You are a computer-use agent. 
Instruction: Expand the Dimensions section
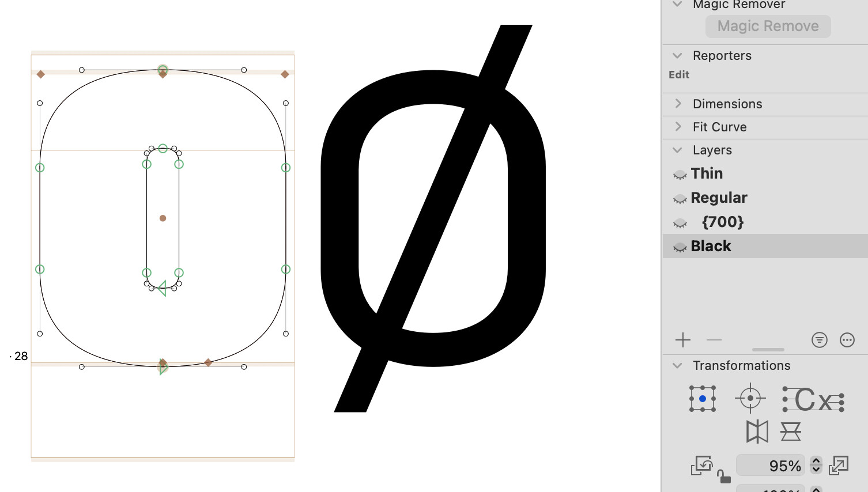[678, 104]
